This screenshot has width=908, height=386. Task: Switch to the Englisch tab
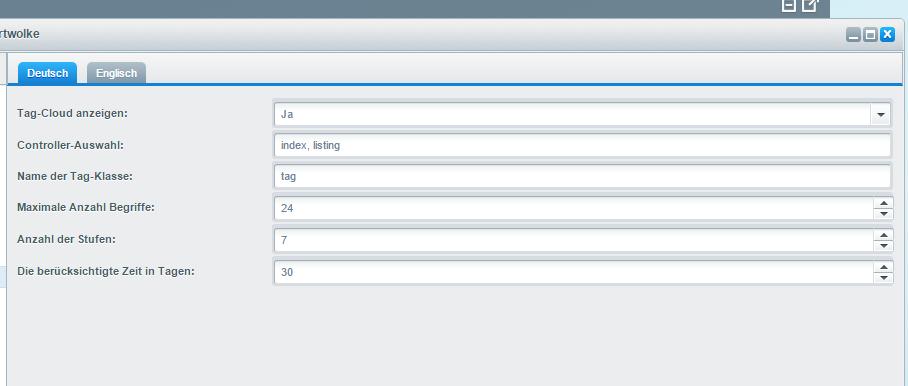pos(116,73)
